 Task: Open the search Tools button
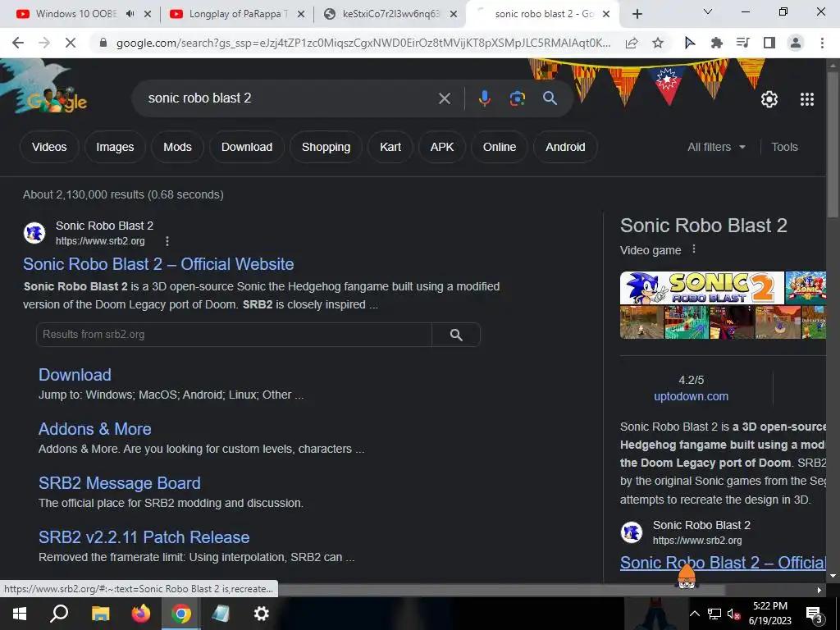click(784, 147)
